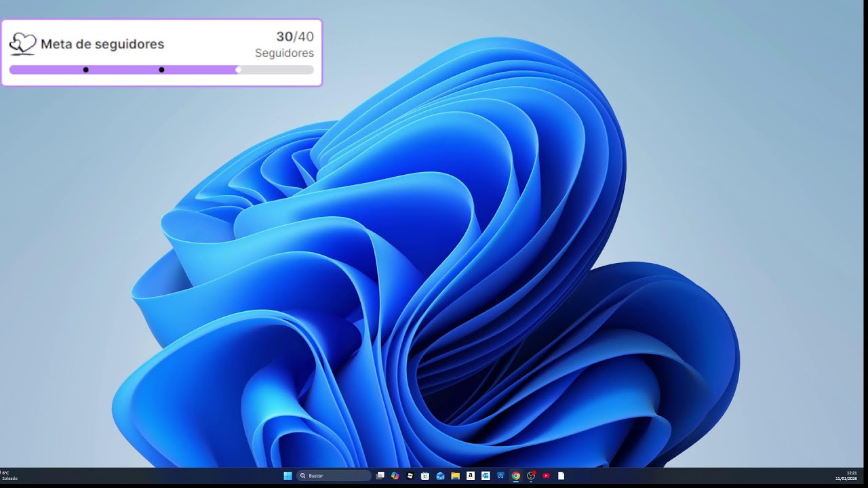Open the Microsoft Store icon

425,476
